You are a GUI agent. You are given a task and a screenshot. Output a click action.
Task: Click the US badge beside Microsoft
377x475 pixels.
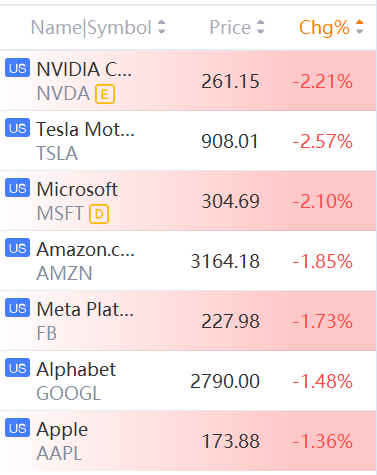(x=17, y=188)
